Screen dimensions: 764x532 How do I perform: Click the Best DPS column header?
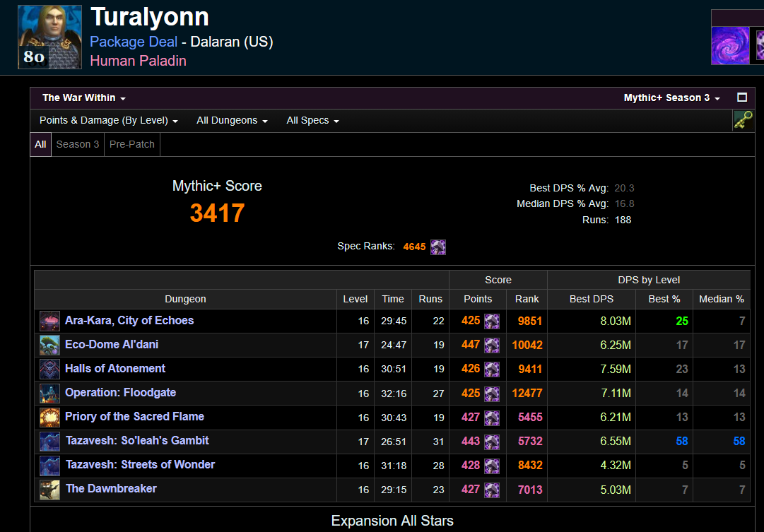(x=591, y=299)
